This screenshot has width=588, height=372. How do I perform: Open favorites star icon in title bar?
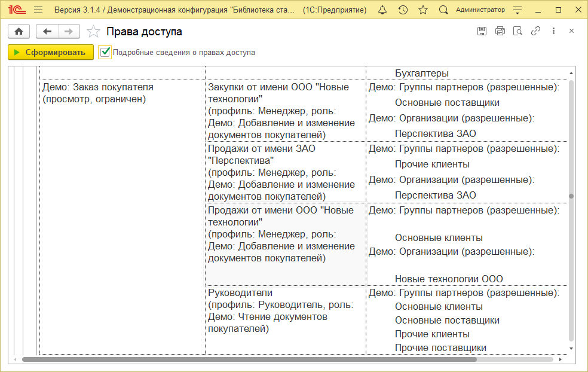coord(423,10)
